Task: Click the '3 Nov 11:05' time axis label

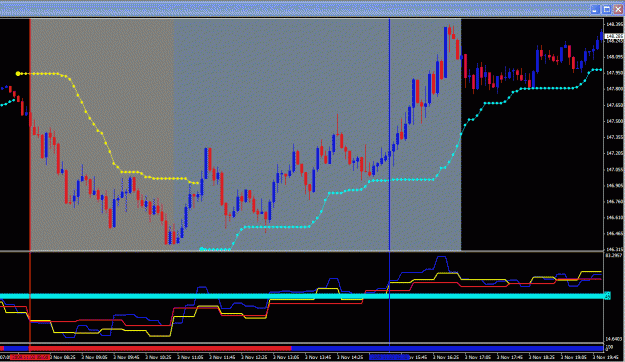Action: point(191,358)
